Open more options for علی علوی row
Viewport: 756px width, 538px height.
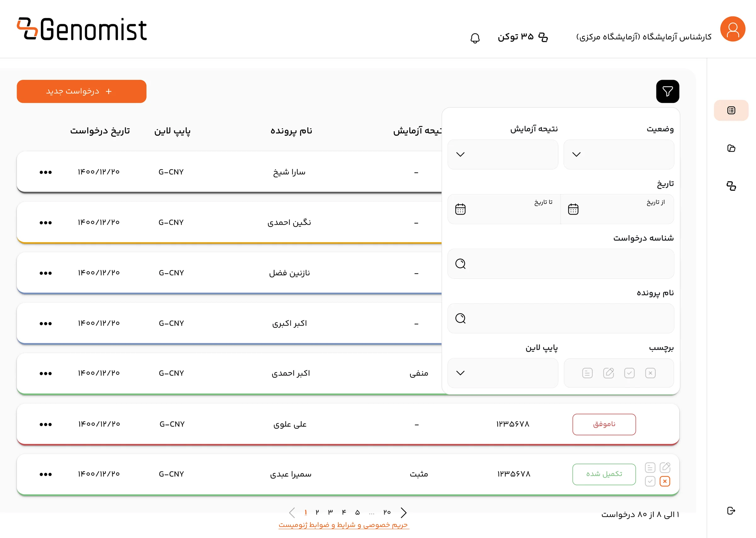(x=46, y=424)
